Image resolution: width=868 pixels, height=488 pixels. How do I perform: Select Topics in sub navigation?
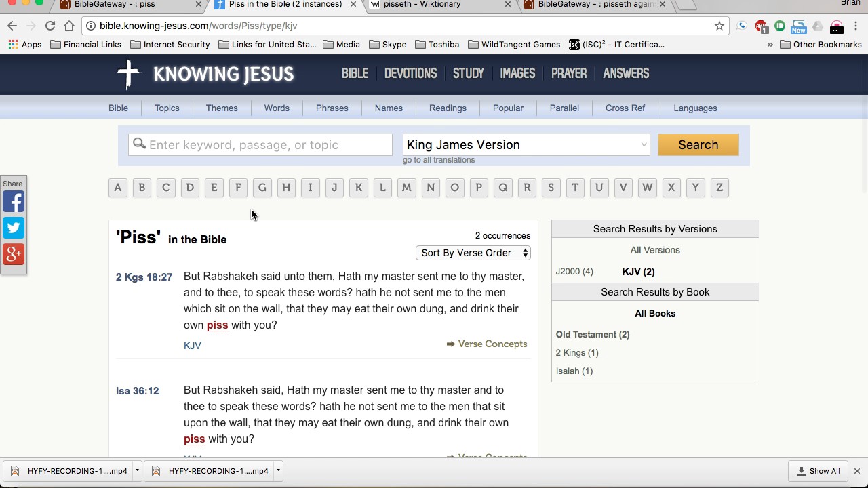(x=167, y=108)
